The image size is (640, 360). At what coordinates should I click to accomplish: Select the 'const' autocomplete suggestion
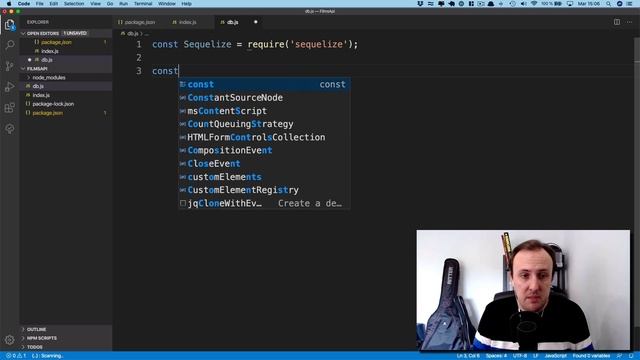(264, 84)
